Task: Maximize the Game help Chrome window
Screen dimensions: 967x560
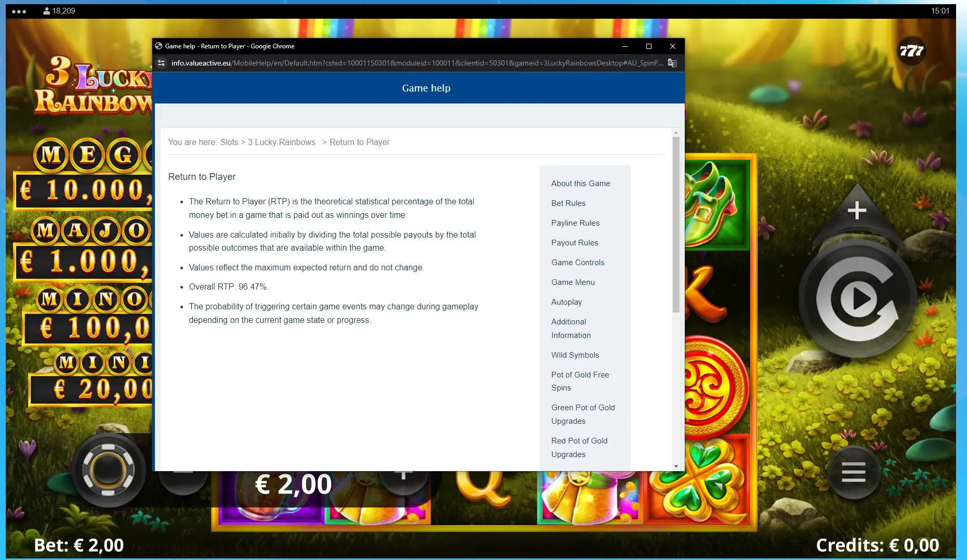Action: (x=649, y=46)
